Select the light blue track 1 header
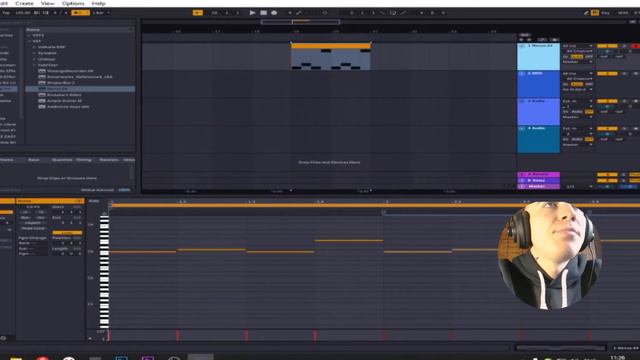Image resolution: width=640 pixels, height=360 pixels. tap(538, 57)
